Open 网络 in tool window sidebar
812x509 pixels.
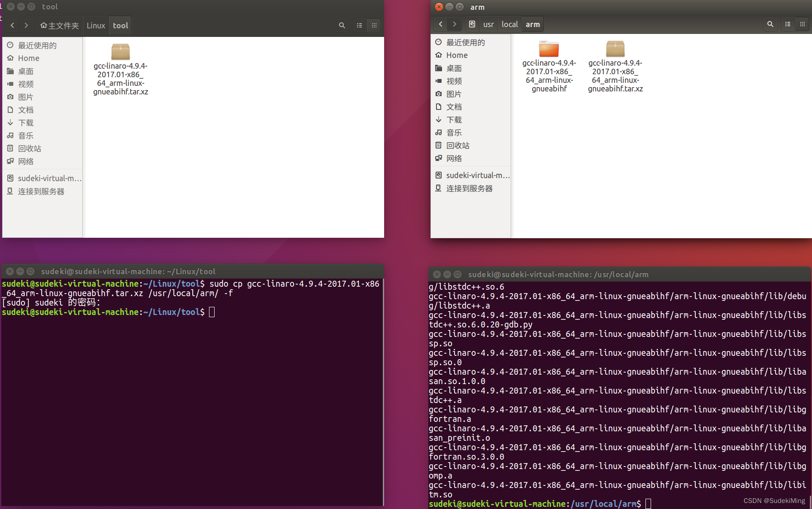[42, 161]
